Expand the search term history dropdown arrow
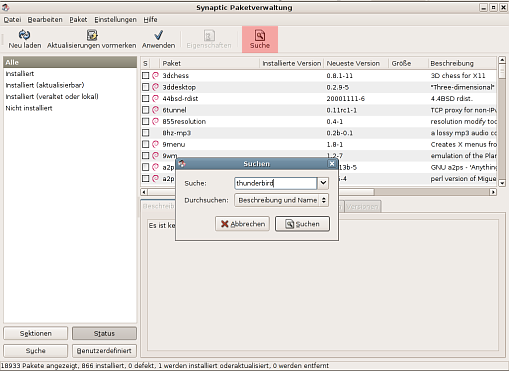The height and width of the screenshot is (371, 509). point(323,183)
